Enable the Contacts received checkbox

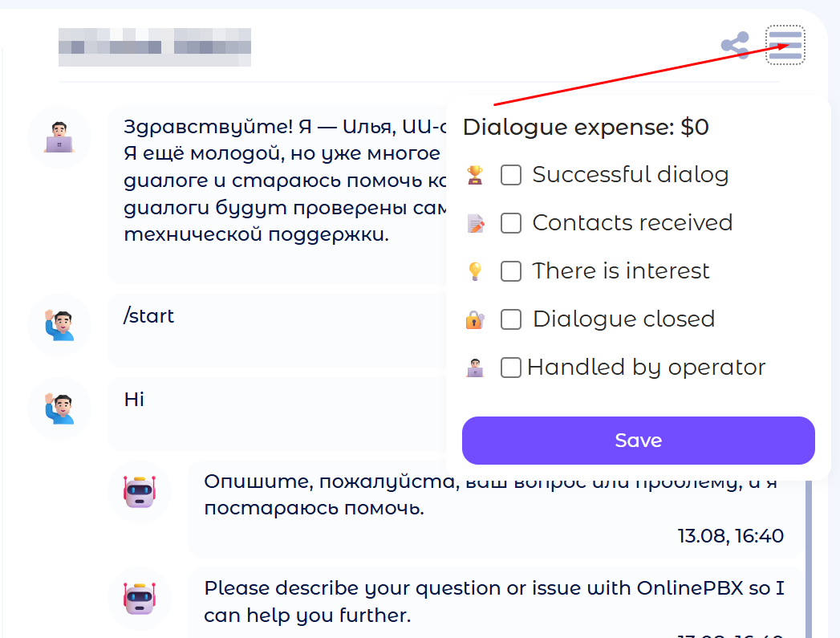pos(511,223)
